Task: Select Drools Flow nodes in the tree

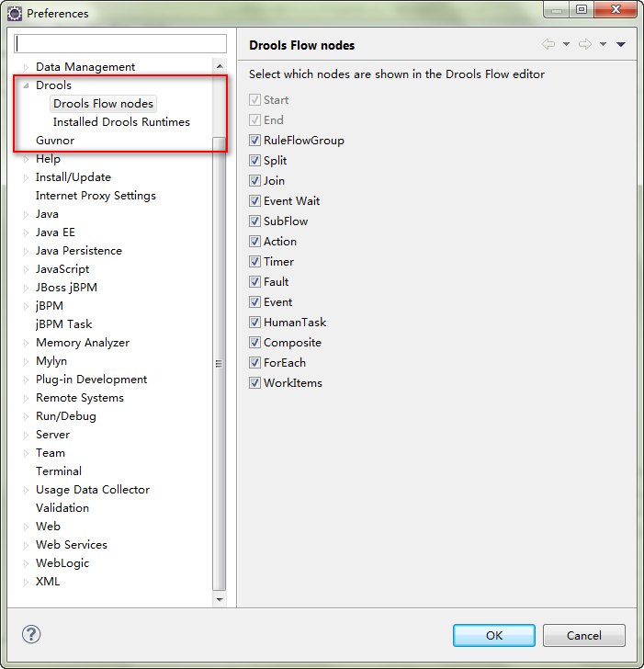Action: coord(103,104)
